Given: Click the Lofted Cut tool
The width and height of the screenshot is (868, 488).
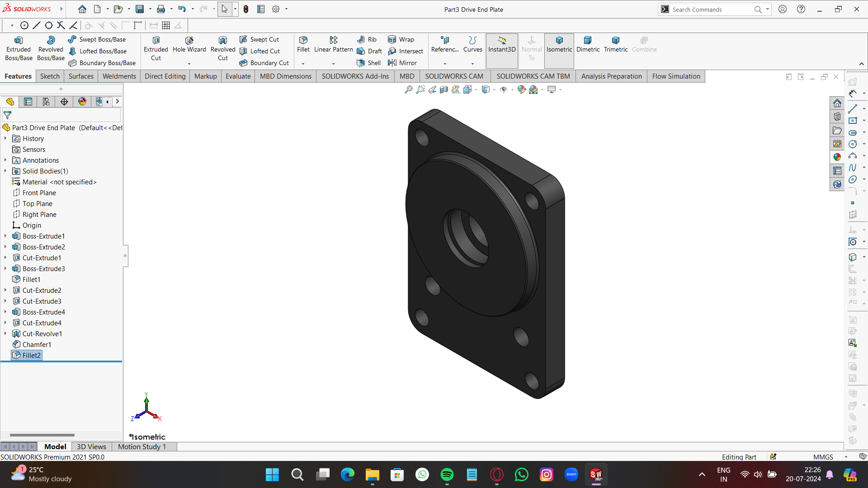Looking at the screenshot, I should (260, 51).
